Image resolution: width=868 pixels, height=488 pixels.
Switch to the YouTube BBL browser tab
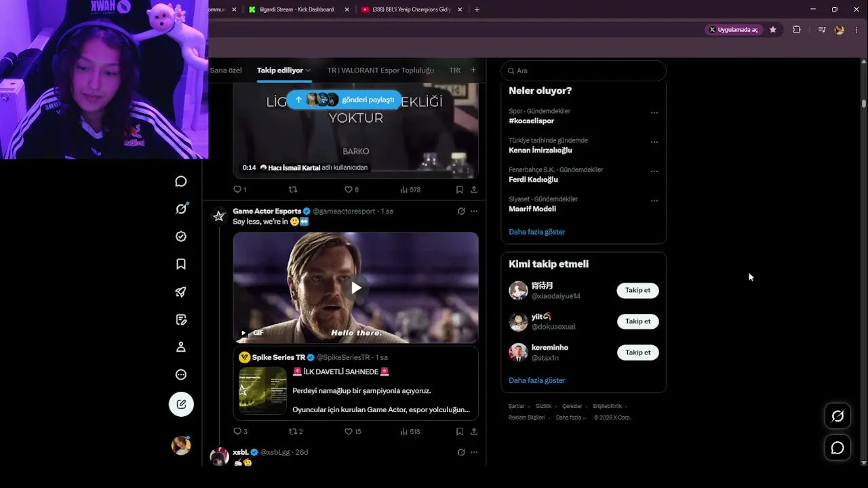(x=411, y=9)
